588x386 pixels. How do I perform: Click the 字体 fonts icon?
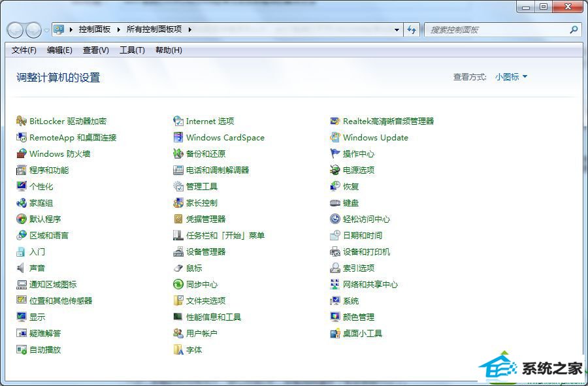(178, 349)
